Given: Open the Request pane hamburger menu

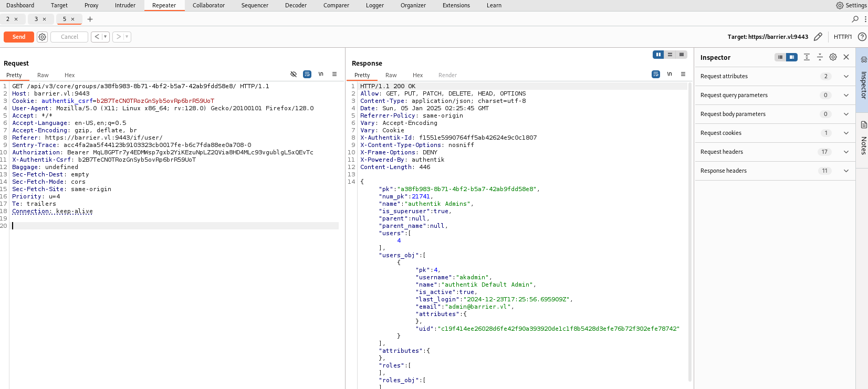Looking at the screenshot, I should point(334,75).
